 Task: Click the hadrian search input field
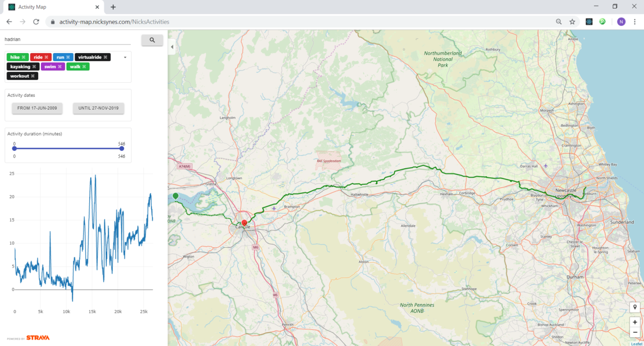(x=68, y=39)
